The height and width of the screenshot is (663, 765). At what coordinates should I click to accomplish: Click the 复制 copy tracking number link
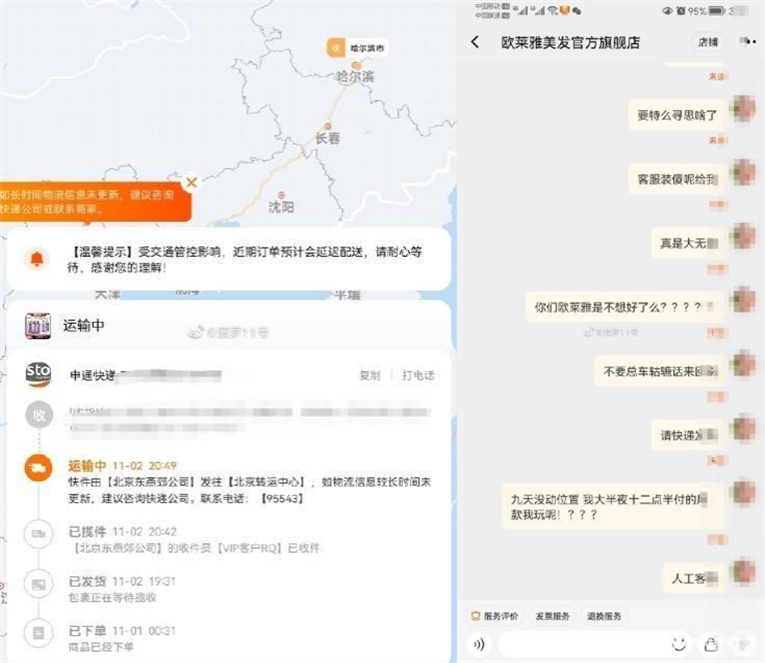pyautogui.click(x=370, y=375)
